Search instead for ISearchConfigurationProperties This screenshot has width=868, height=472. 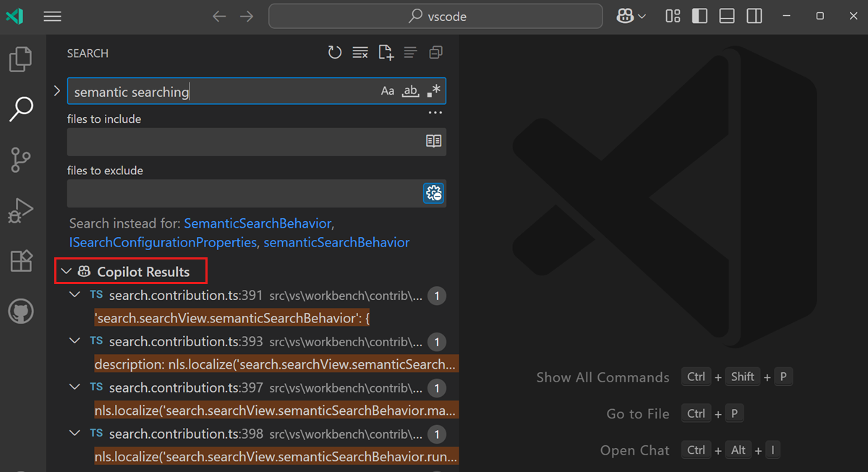163,242
